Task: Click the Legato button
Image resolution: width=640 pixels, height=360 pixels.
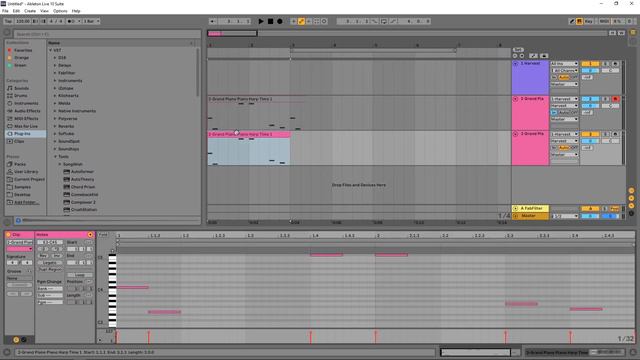Action: click(x=50, y=263)
